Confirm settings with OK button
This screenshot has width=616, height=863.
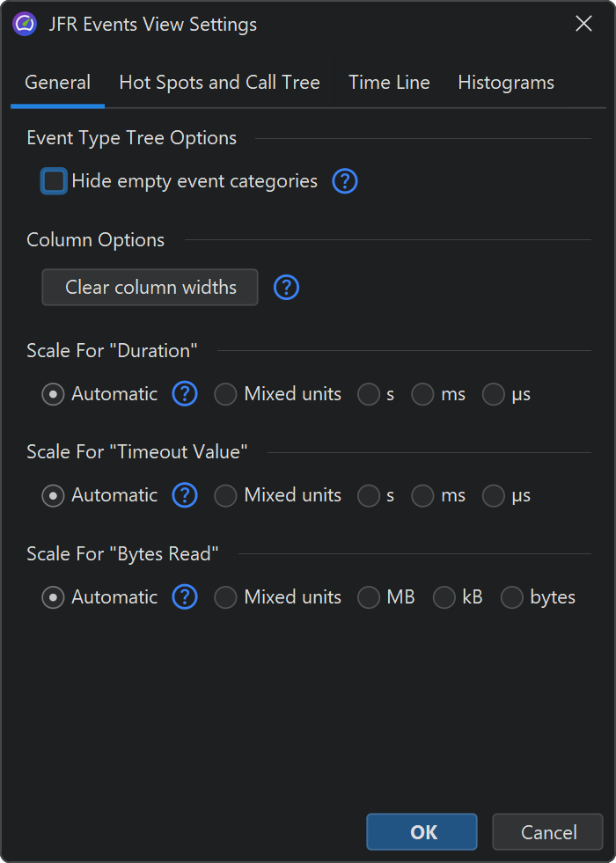coord(422,831)
